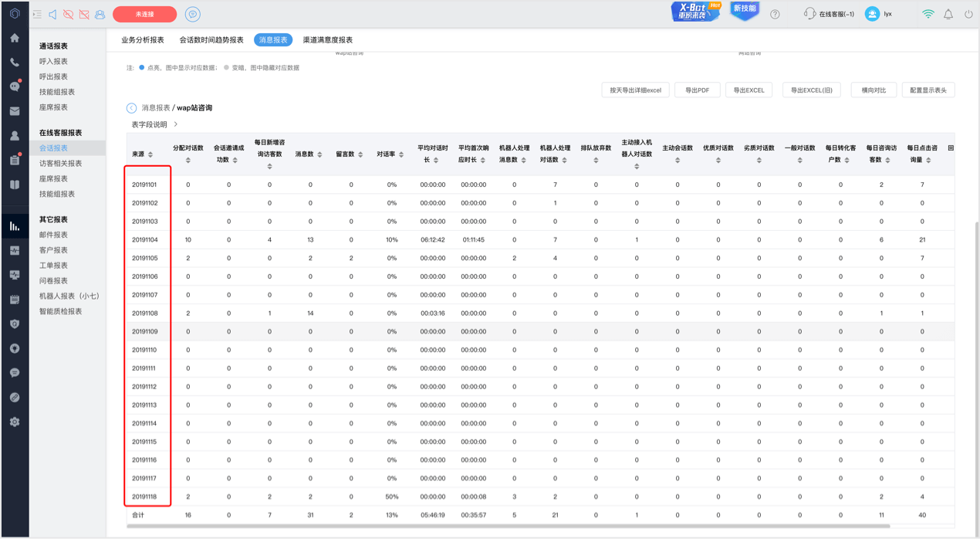Screen dimensions: 980x539
Task: Switch to 业务分析报表 tab
Action: pyautogui.click(x=143, y=39)
